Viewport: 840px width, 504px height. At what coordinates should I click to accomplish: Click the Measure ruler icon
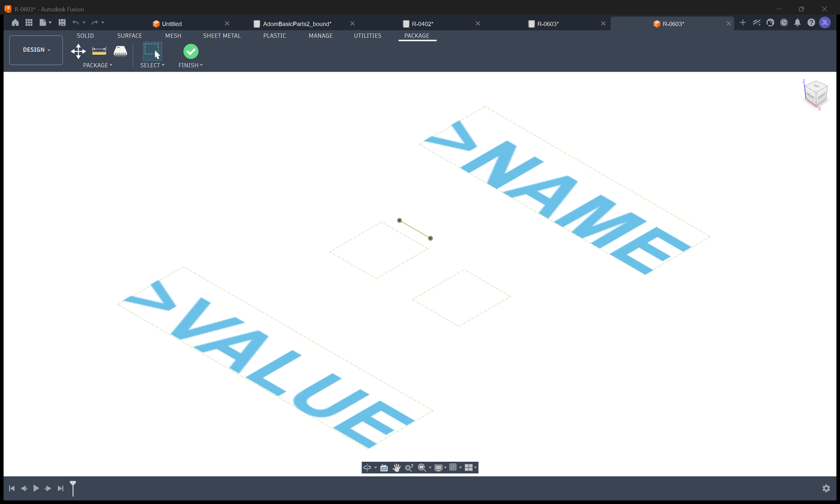[99, 51]
